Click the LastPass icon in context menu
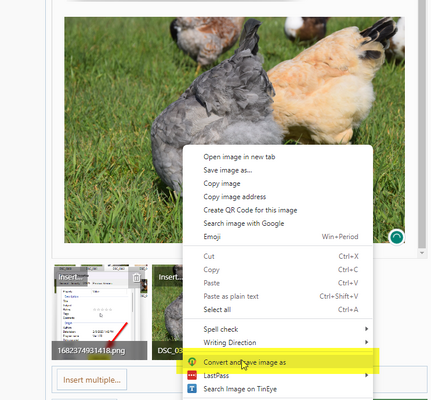 192,375
